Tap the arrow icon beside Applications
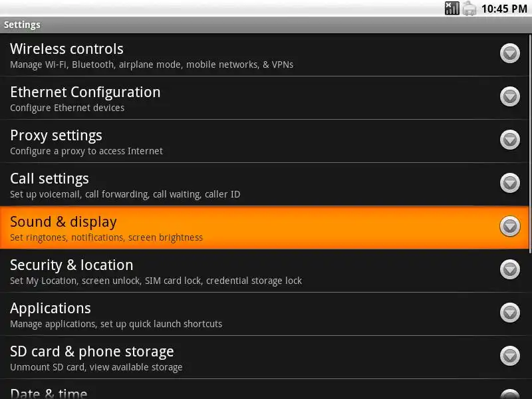 pyautogui.click(x=510, y=313)
